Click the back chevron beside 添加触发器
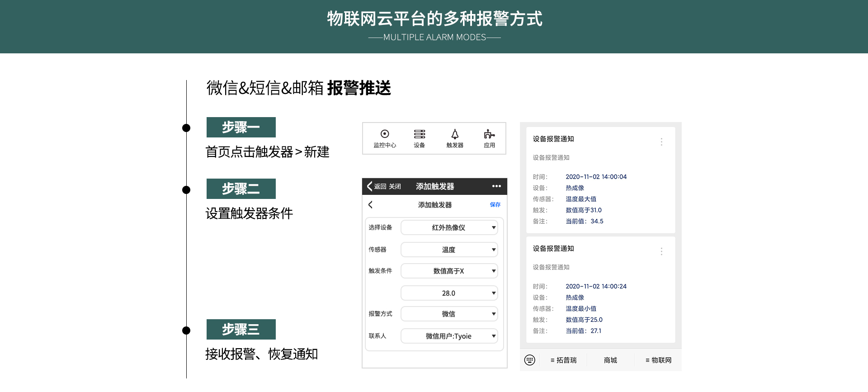This screenshot has height=392, width=868. (x=371, y=205)
